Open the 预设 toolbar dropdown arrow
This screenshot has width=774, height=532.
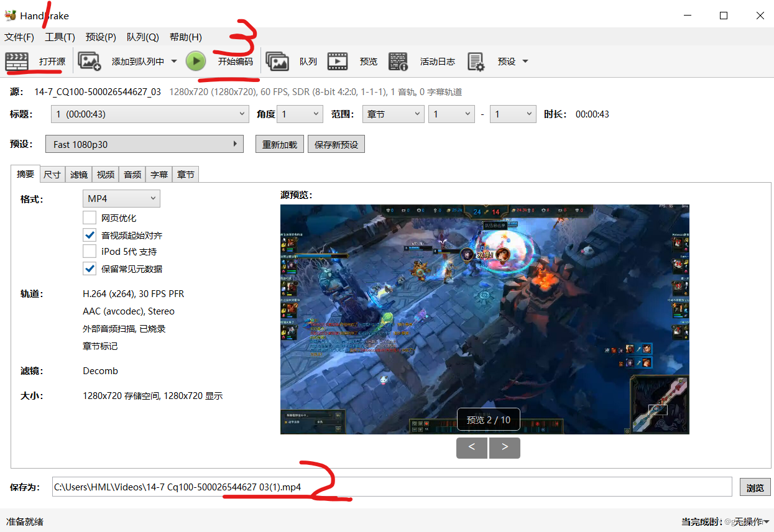[x=525, y=62]
